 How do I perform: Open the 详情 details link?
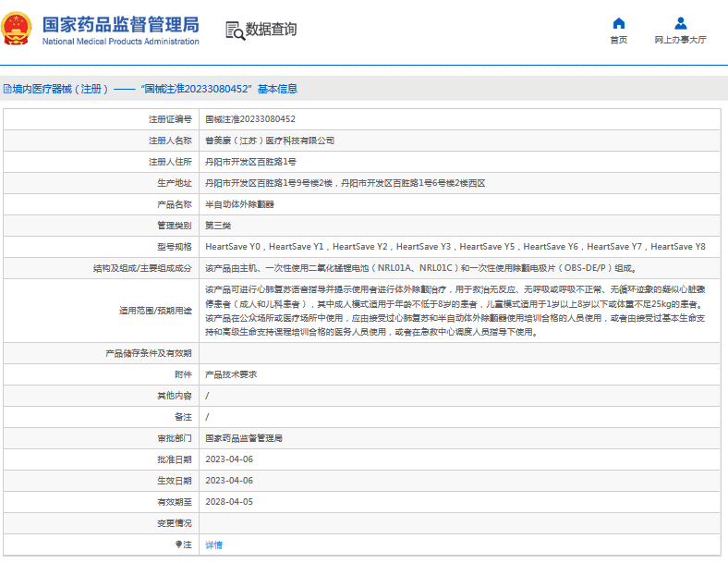click(x=213, y=545)
